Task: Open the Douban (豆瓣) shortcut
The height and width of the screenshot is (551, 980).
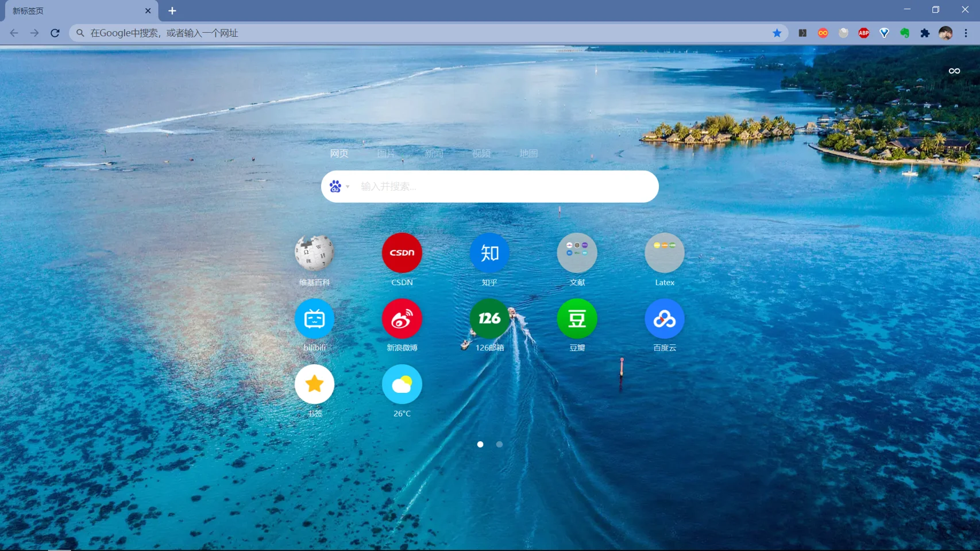Action: (x=577, y=318)
